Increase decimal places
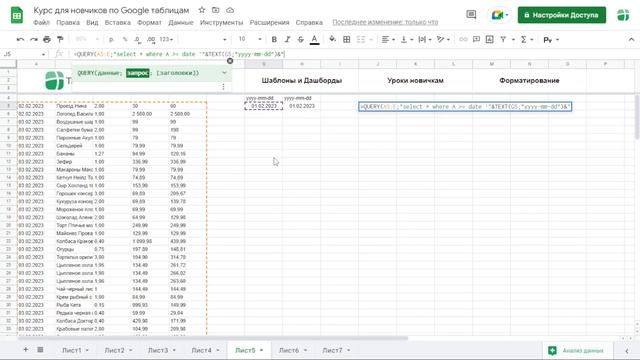 151,40
